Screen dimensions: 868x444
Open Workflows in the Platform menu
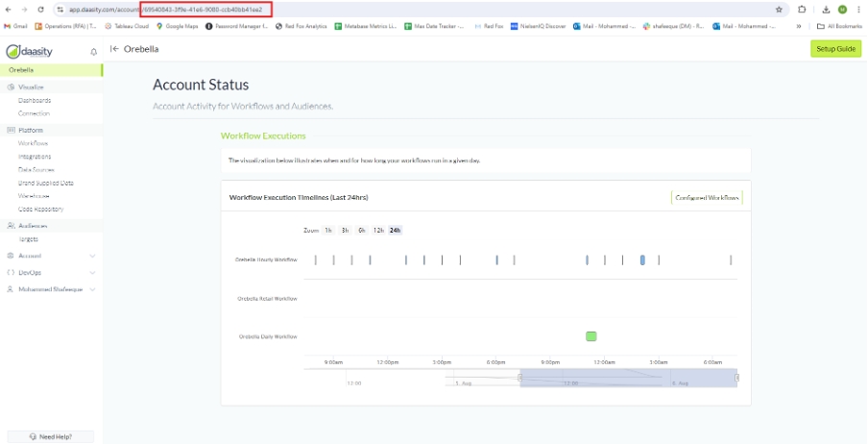click(33, 143)
